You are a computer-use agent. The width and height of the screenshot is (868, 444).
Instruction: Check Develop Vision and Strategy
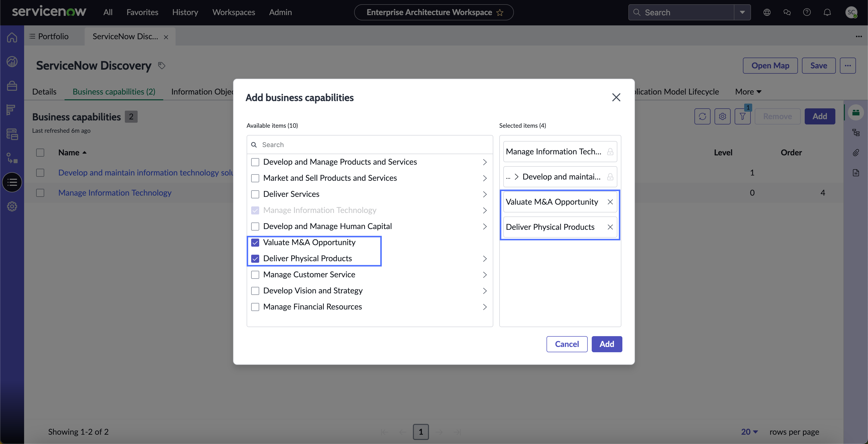pyautogui.click(x=255, y=291)
